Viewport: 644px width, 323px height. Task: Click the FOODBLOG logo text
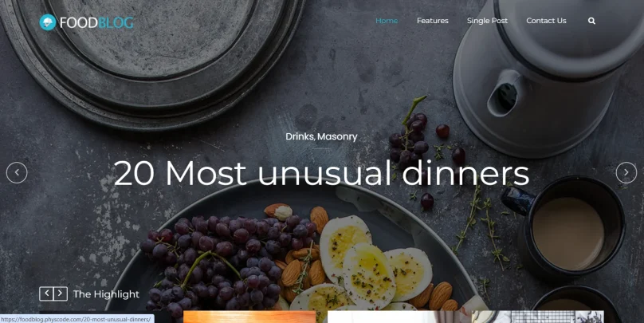[x=96, y=22]
